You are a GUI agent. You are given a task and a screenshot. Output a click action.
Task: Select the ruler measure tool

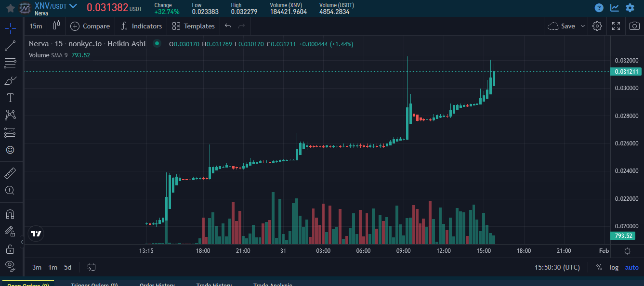pyautogui.click(x=10, y=172)
